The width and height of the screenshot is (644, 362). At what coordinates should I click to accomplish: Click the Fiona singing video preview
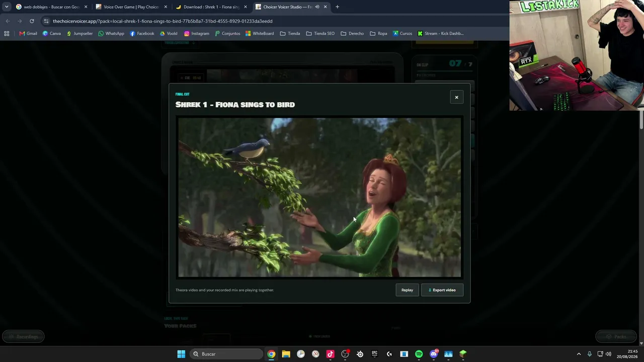(319, 197)
